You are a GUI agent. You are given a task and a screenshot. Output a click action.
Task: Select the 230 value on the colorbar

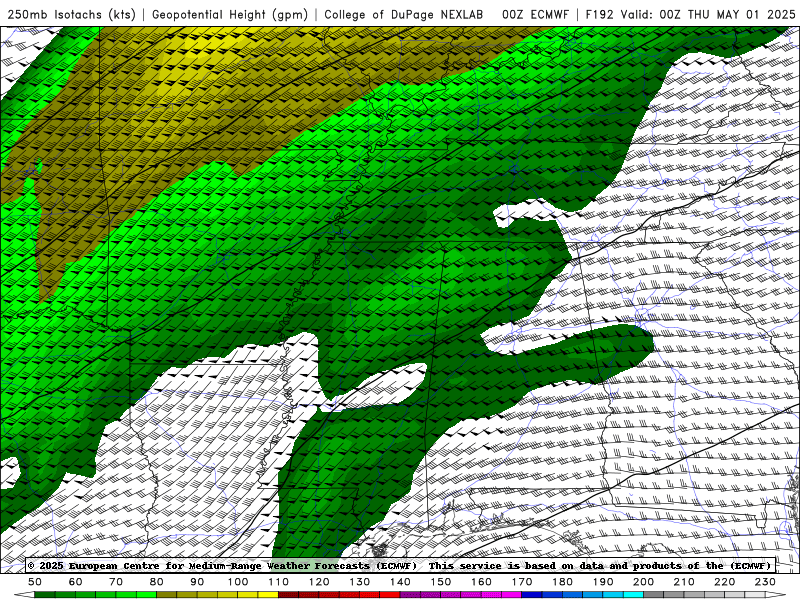[765, 582]
